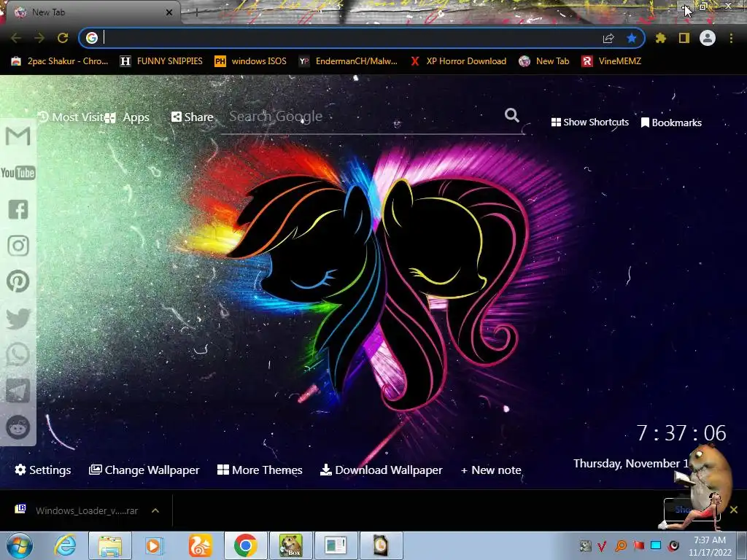Open Twitter from the sidebar
747x560 pixels.
click(x=18, y=319)
